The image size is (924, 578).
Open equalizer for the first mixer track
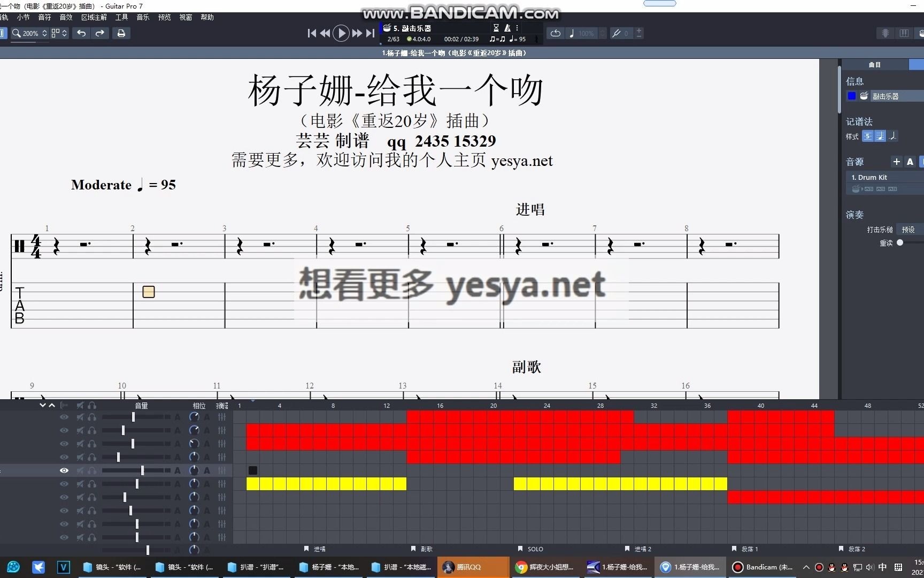tap(222, 417)
